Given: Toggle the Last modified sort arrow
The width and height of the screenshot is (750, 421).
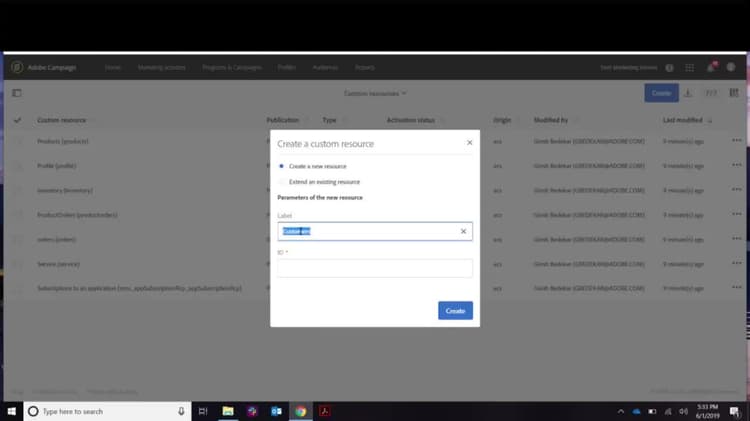Looking at the screenshot, I should (710, 121).
